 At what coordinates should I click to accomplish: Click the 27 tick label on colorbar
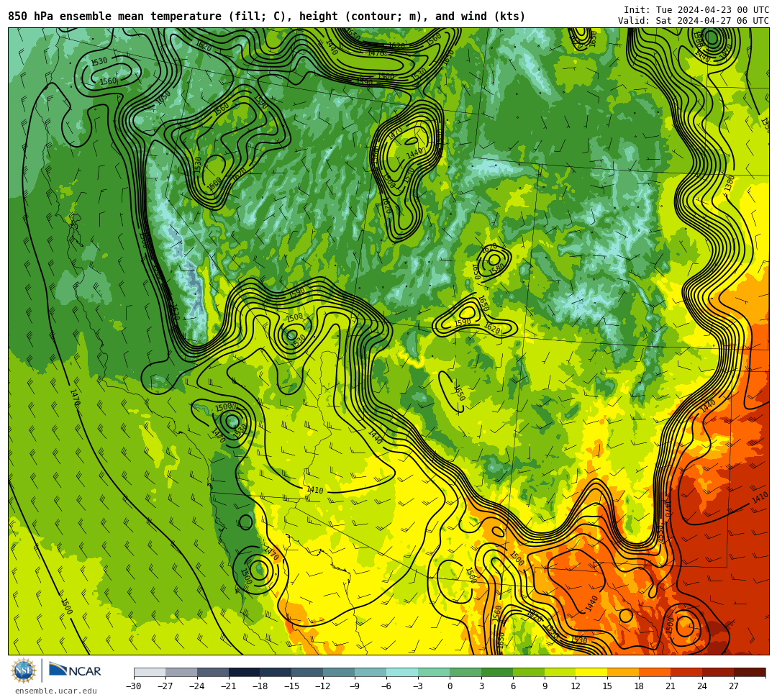point(734,686)
